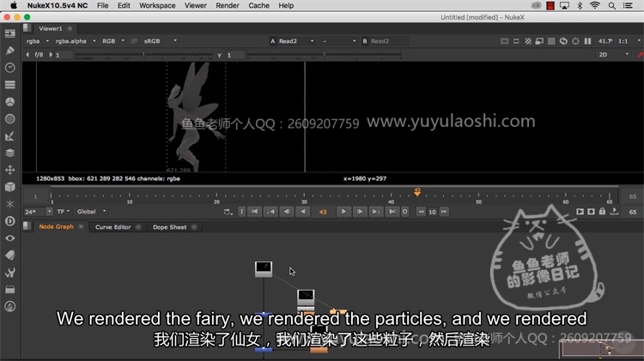Open the A input Read2 dropdown

coord(295,41)
